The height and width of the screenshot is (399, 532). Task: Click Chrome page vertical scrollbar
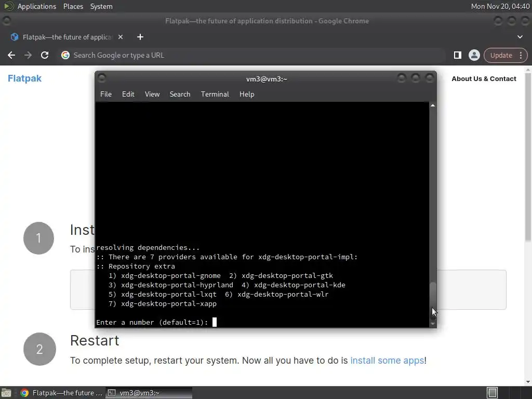(528, 157)
